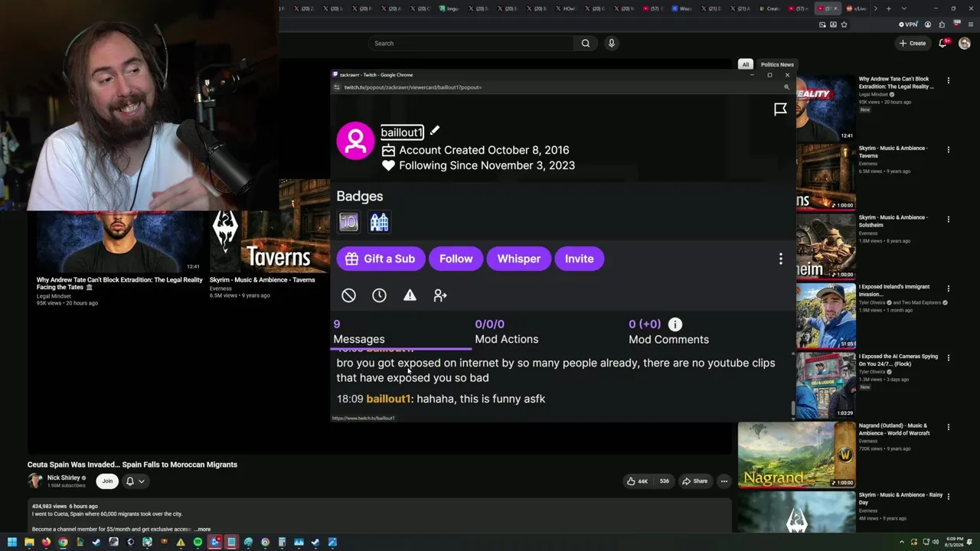The width and height of the screenshot is (980, 551).
Task: Open Firefox from the taskbar
Action: pos(46,543)
